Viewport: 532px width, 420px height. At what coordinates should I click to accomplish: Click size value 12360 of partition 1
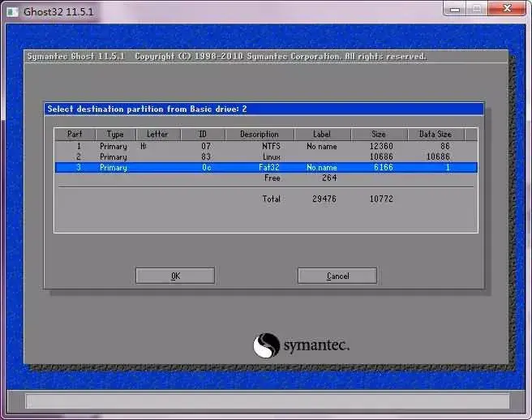pos(381,146)
